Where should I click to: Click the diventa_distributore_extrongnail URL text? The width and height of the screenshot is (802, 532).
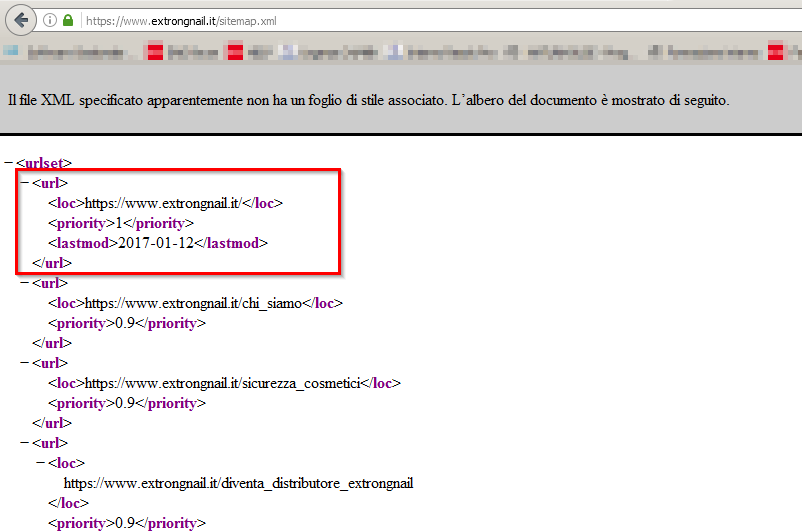tap(238, 483)
